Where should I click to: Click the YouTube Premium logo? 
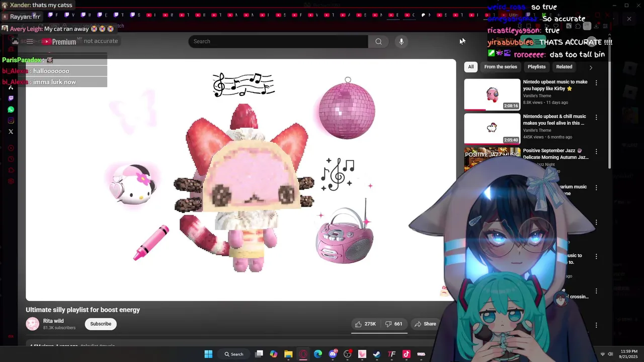pyautogui.click(x=59, y=42)
